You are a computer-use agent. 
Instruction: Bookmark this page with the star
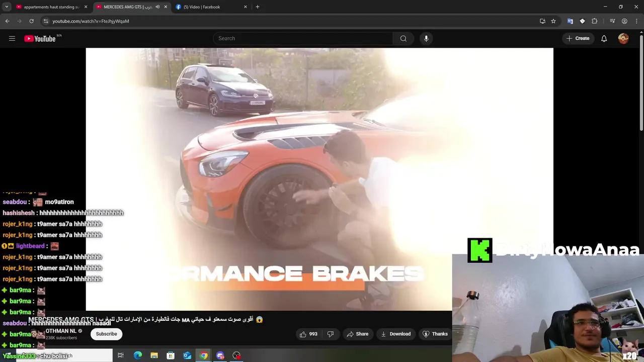coord(553,21)
